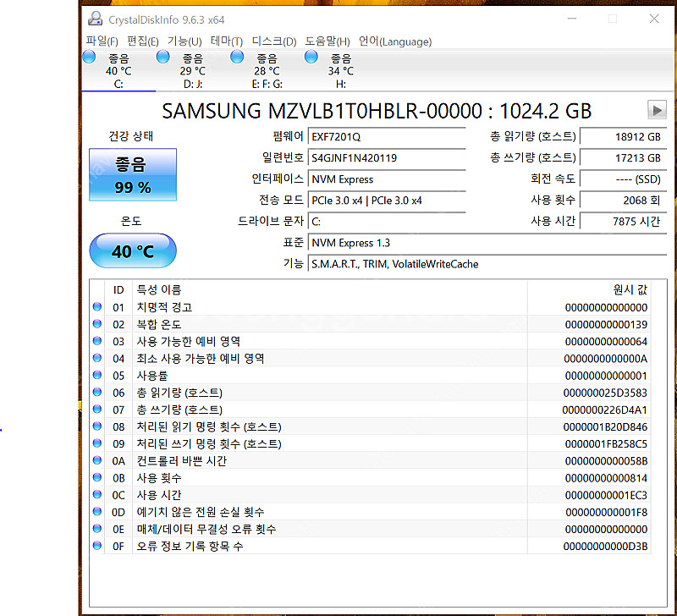The width and height of the screenshot is (677, 616).
Task: Select row 0B 사용 횟수 in attribute list
Action: tap(370, 478)
